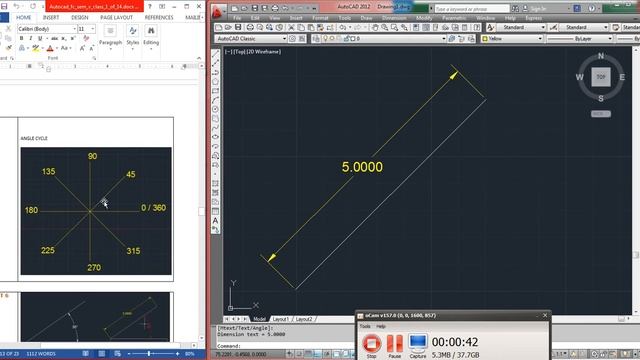Open the Standard text style dropdown
Screen dimensions: 640x360
(x=521, y=27)
